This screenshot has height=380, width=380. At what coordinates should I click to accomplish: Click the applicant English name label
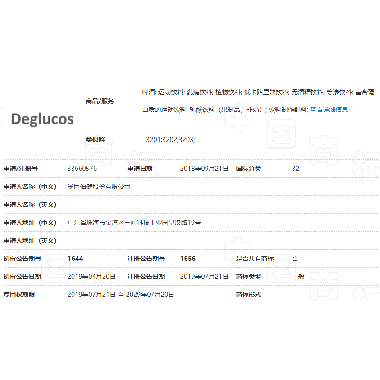[x=30, y=205]
